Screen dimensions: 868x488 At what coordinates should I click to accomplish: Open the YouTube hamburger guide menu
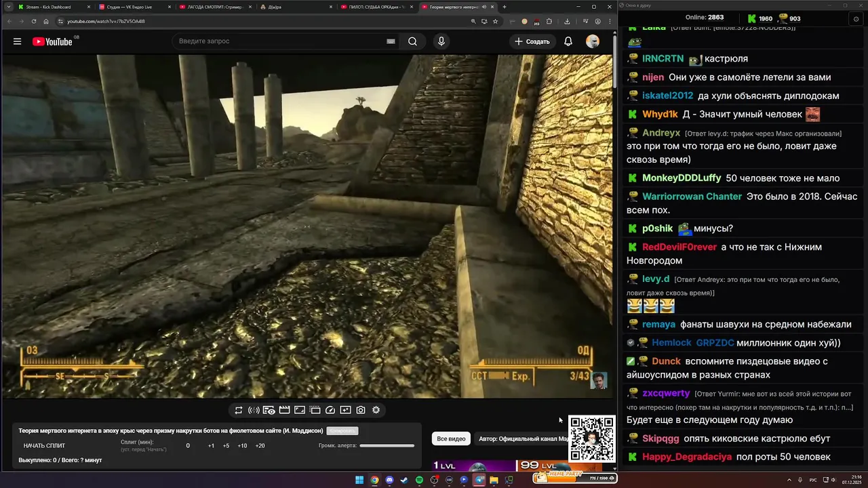click(17, 41)
